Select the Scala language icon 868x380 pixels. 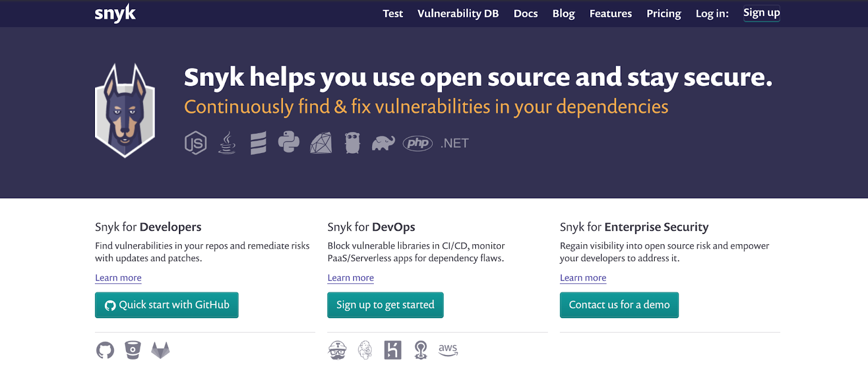(258, 143)
